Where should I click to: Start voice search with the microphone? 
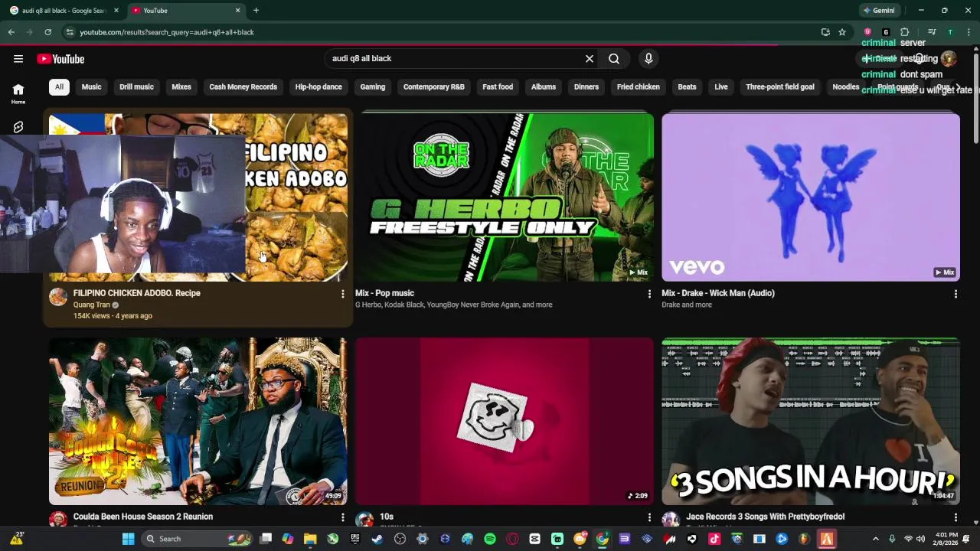pyautogui.click(x=648, y=59)
